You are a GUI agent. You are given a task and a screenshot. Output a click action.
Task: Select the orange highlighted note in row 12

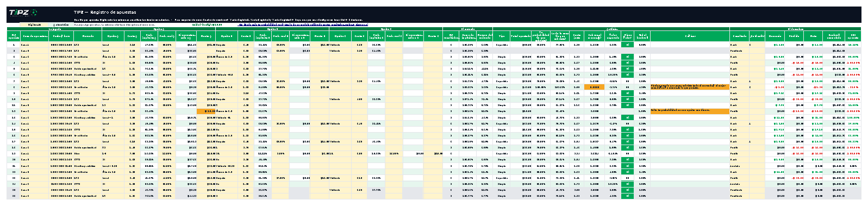pos(689,111)
